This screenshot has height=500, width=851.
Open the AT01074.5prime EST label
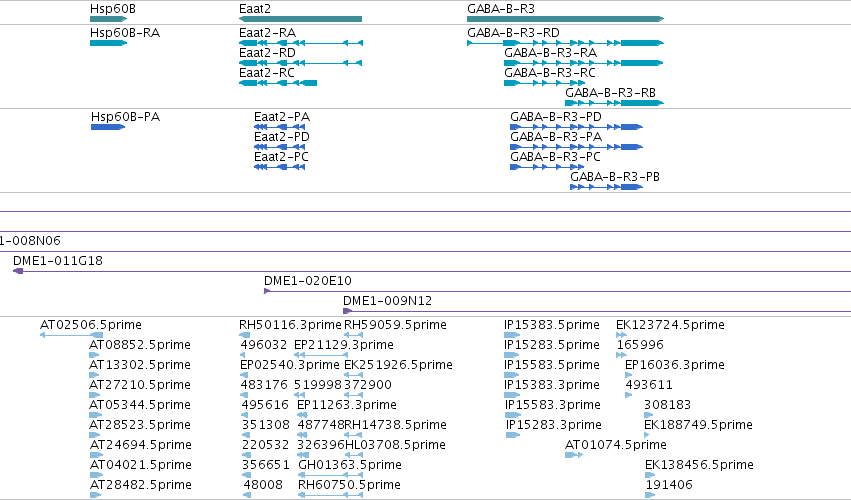(x=616, y=445)
